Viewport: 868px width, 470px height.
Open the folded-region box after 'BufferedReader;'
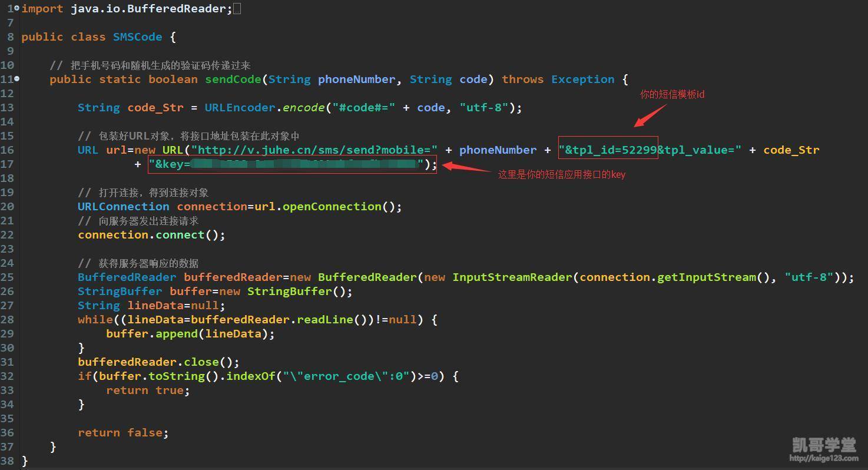click(x=237, y=9)
